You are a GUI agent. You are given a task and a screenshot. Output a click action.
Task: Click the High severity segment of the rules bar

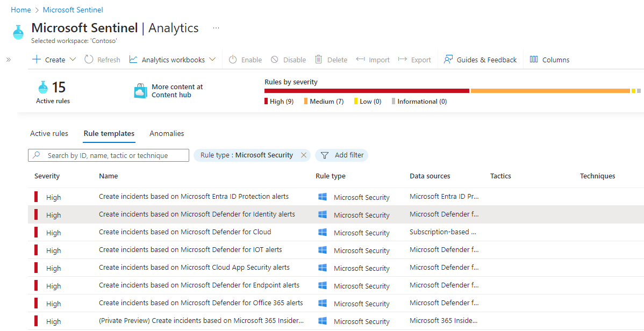point(366,90)
